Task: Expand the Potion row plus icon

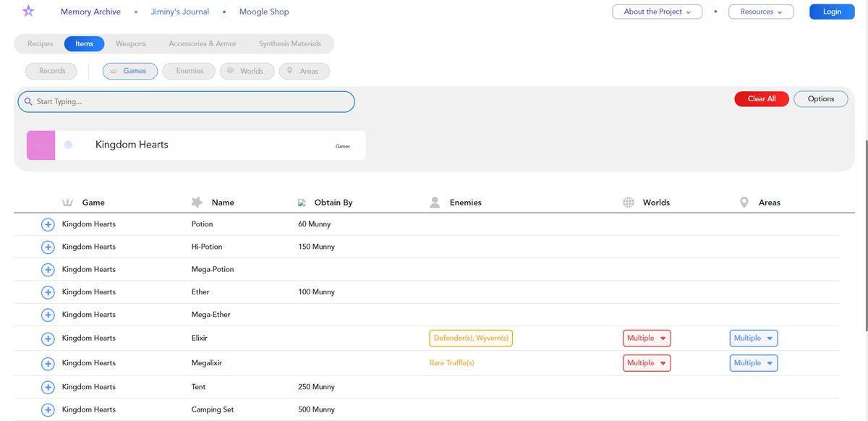Action: point(48,225)
